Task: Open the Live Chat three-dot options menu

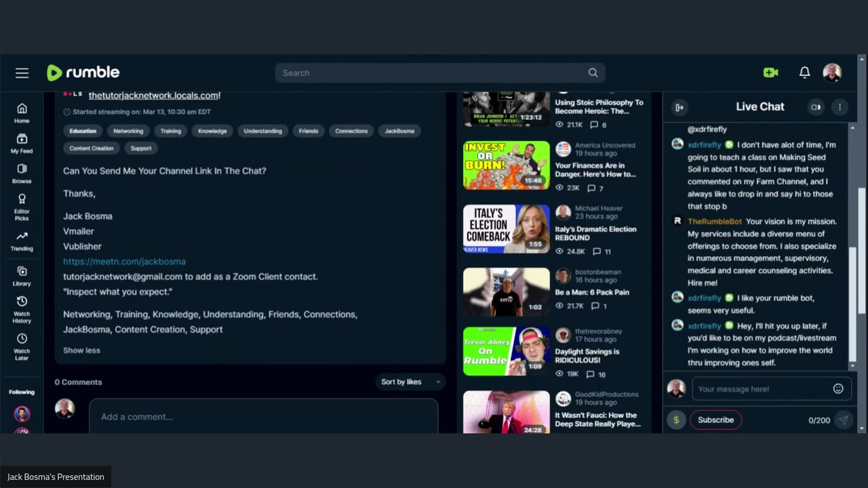Action: pos(840,107)
